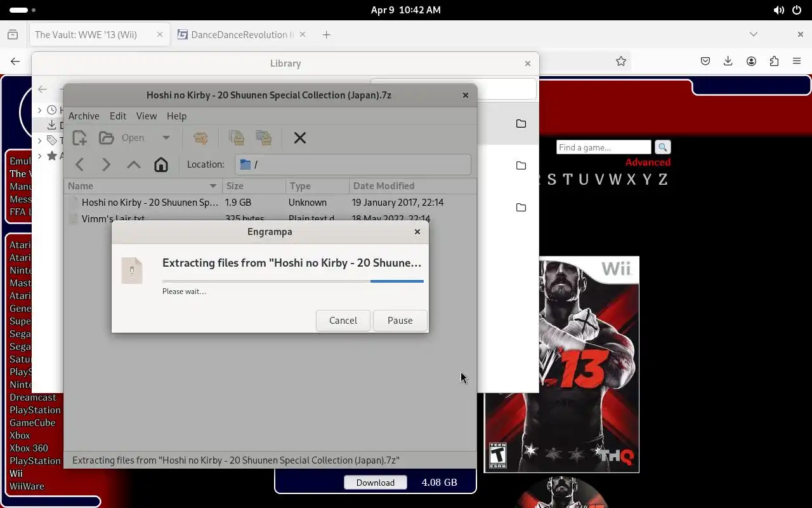Open the browser hamburger menu

[797, 62]
